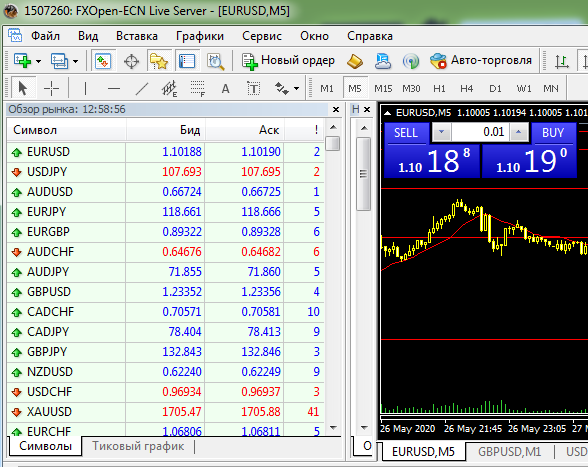The image size is (588, 467).
Task: Select the text label T tool
Action: pyautogui.click(x=254, y=89)
